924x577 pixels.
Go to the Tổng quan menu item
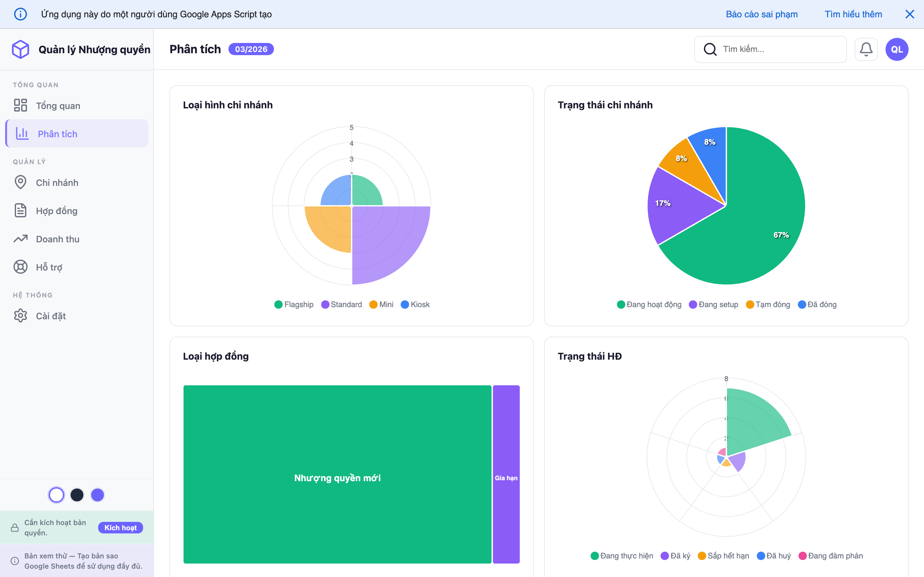[x=58, y=106]
